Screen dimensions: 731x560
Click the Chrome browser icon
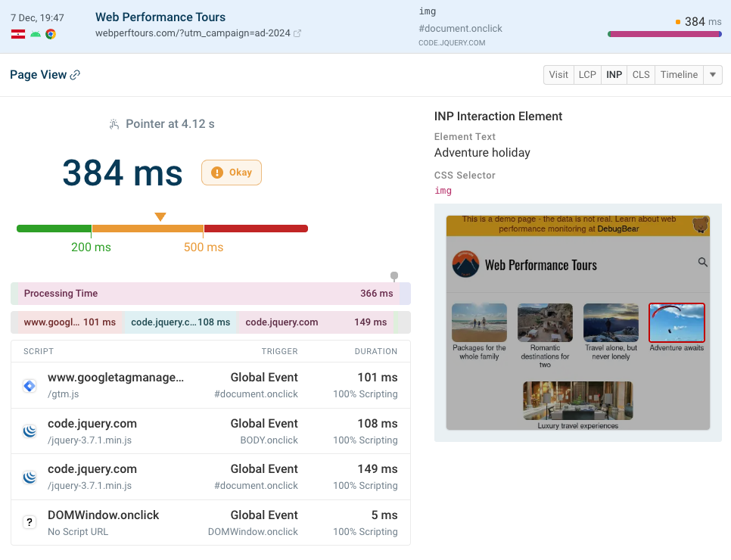[x=51, y=34]
